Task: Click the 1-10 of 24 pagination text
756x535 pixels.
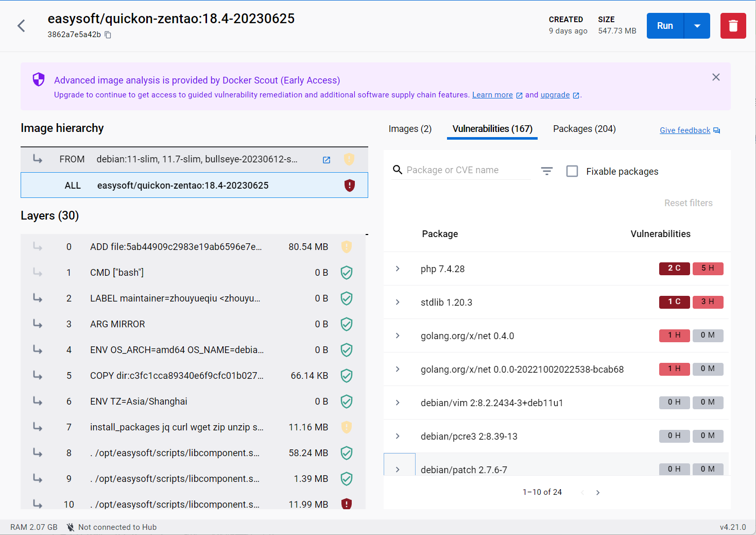Action: (x=542, y=492)
